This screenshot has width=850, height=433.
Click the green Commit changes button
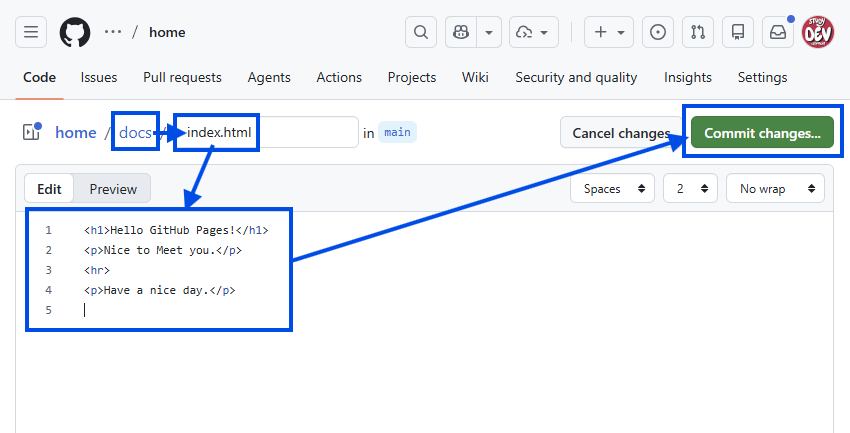(762, 133)
